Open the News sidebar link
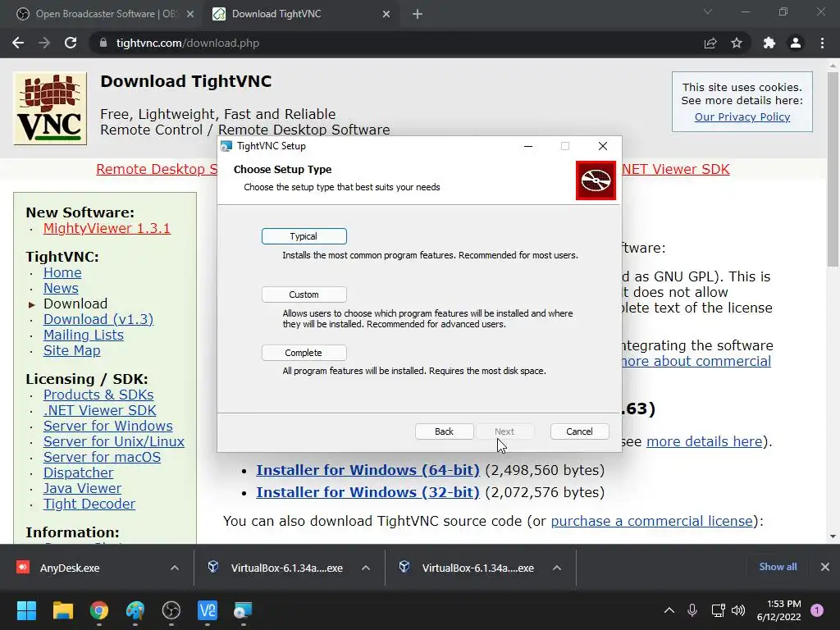 (61, 288)
